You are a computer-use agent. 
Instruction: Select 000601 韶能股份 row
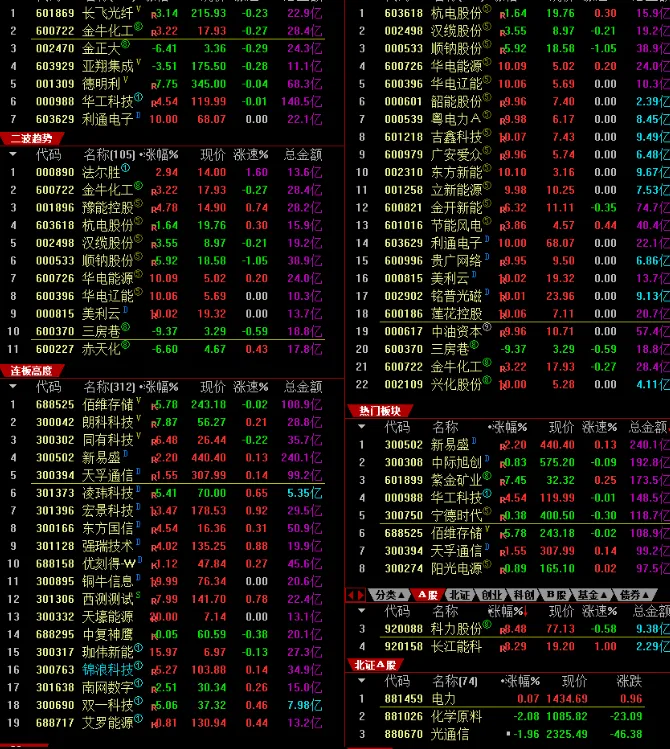[509, 101]
